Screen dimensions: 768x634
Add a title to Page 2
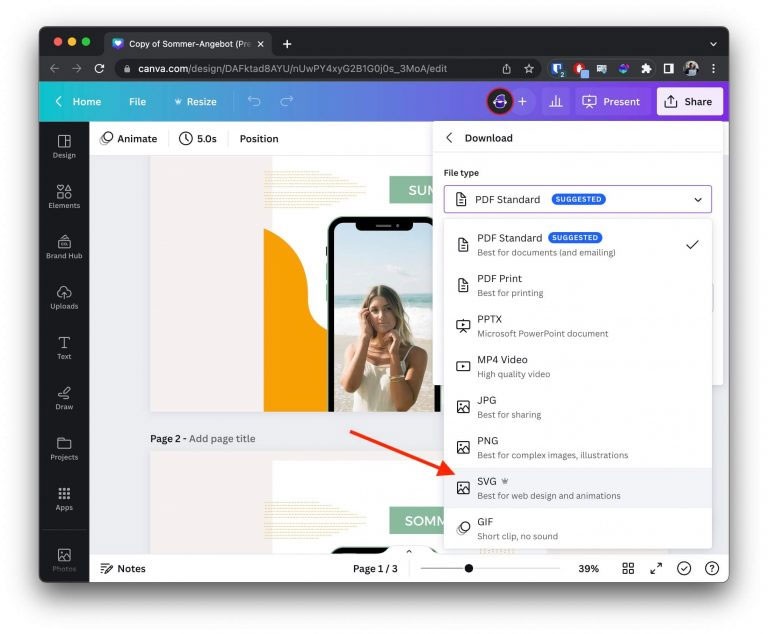click(x=229, y=439)
